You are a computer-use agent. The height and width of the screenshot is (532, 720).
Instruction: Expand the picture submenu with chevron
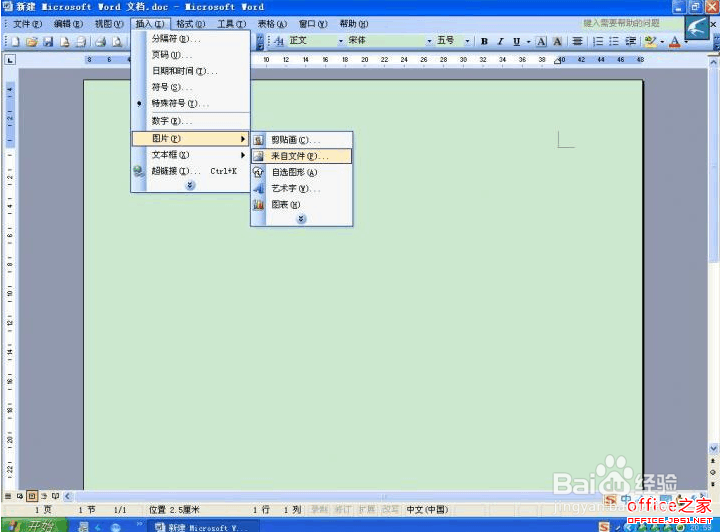click(x=301, y=219)
